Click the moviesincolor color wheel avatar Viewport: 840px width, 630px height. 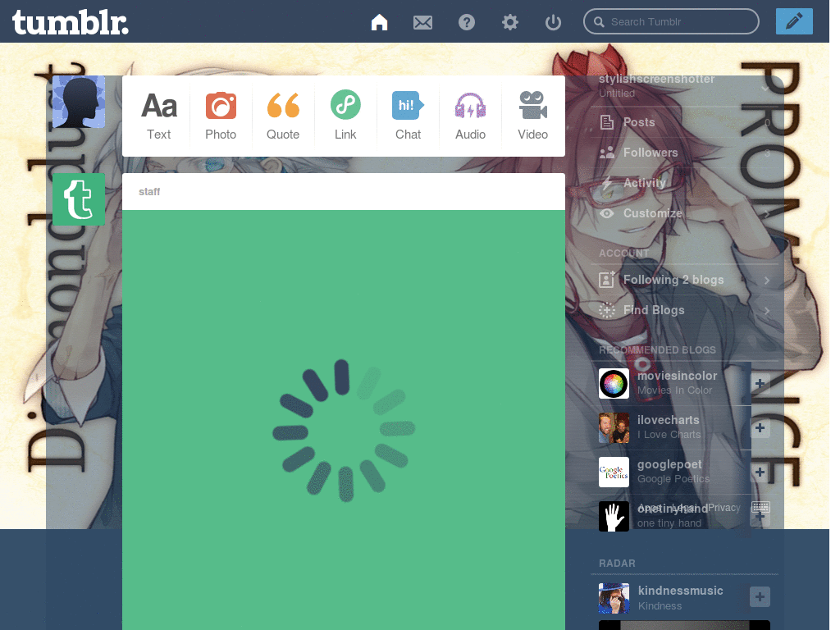pos(614,384)
